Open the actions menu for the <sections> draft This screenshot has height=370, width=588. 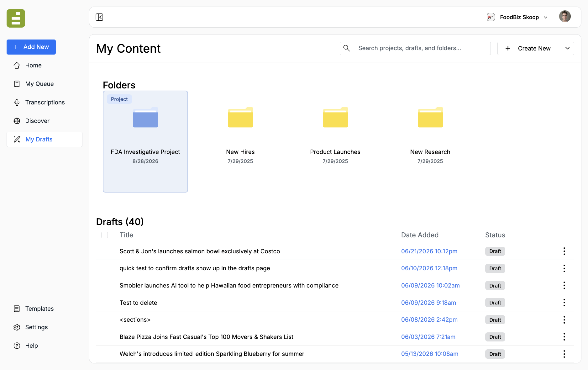[564, 320]
